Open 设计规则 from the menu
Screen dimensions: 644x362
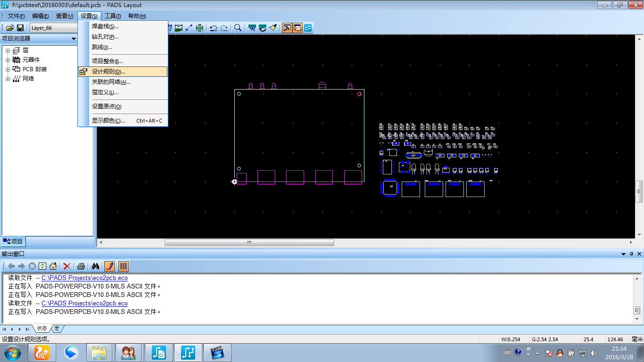pos(123,72)
